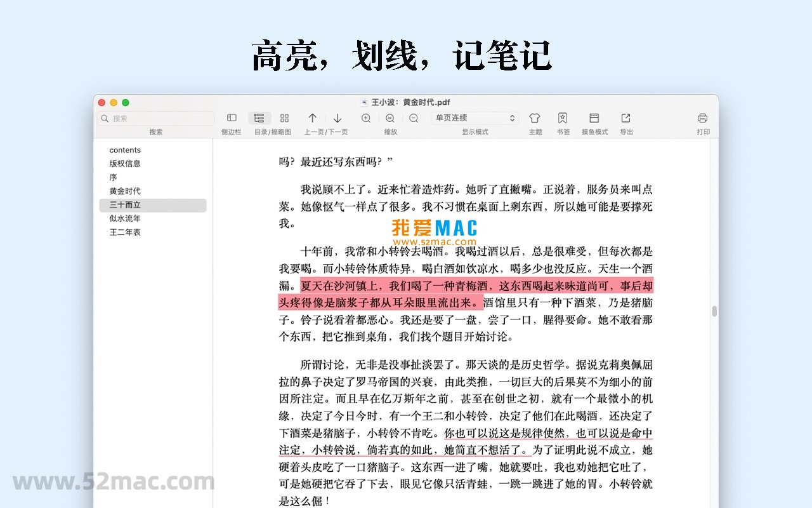Go to the next page with 下一页 arrow
812x508 pixels.
coord(338,117)
